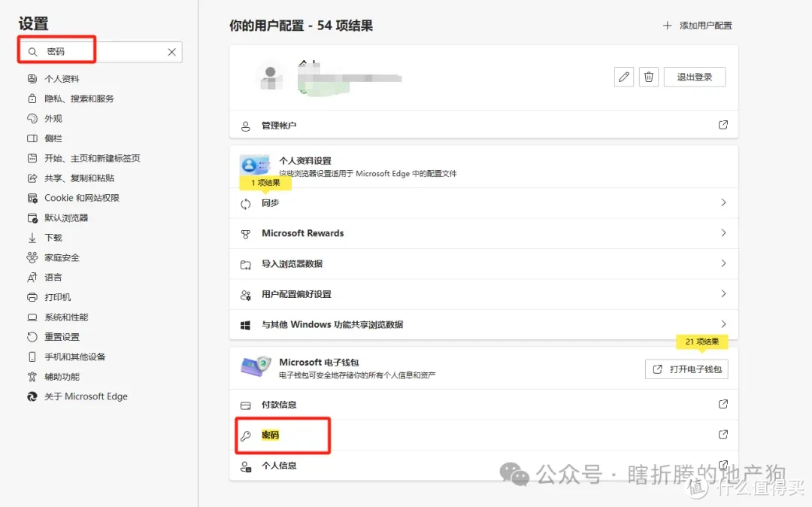
Task: Open 隐私、搜索和服务 settings
Action: 79,99
